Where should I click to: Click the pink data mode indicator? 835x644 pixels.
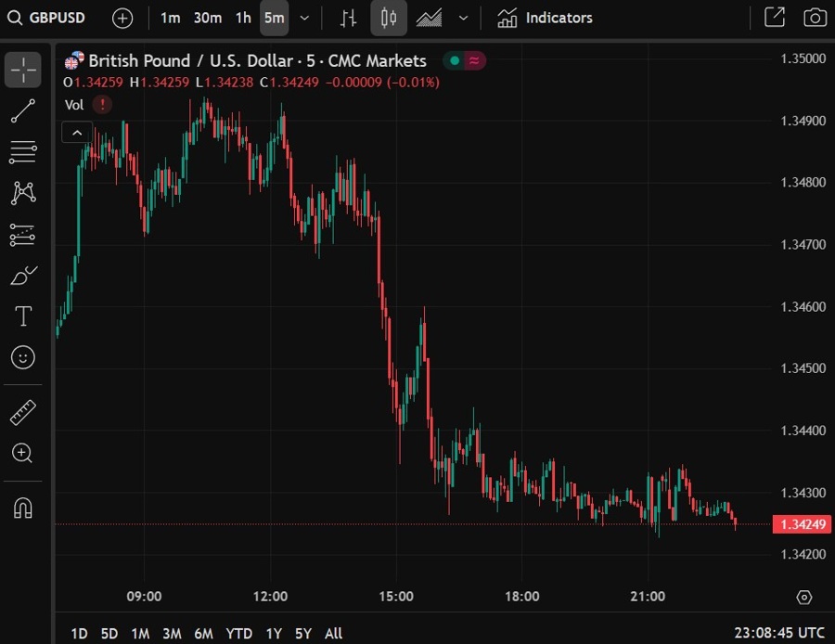(x=474, y=60)
